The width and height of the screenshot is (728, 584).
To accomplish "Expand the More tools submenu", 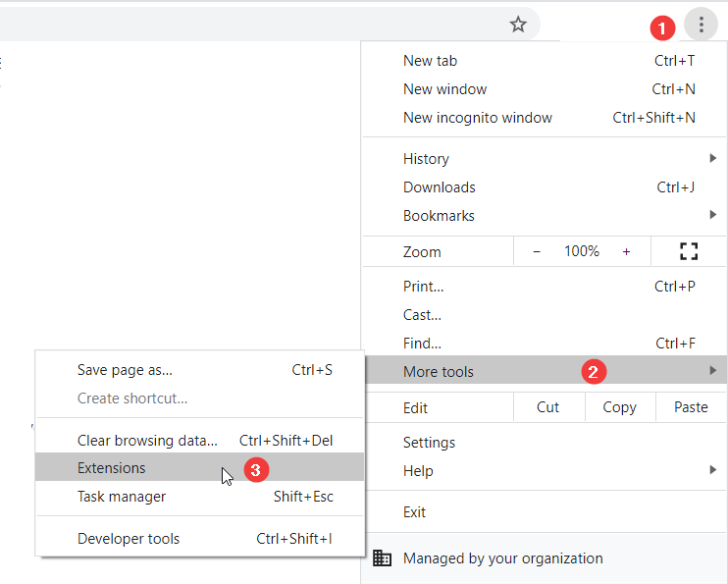I will click(545, 370).
